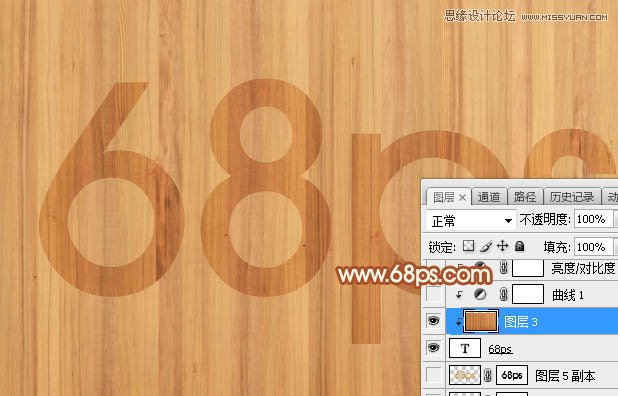Toggle lock transparent pixels icon
Image resolution: width=618 pixels, height=396 pixels.
click(x=468, y=247)
